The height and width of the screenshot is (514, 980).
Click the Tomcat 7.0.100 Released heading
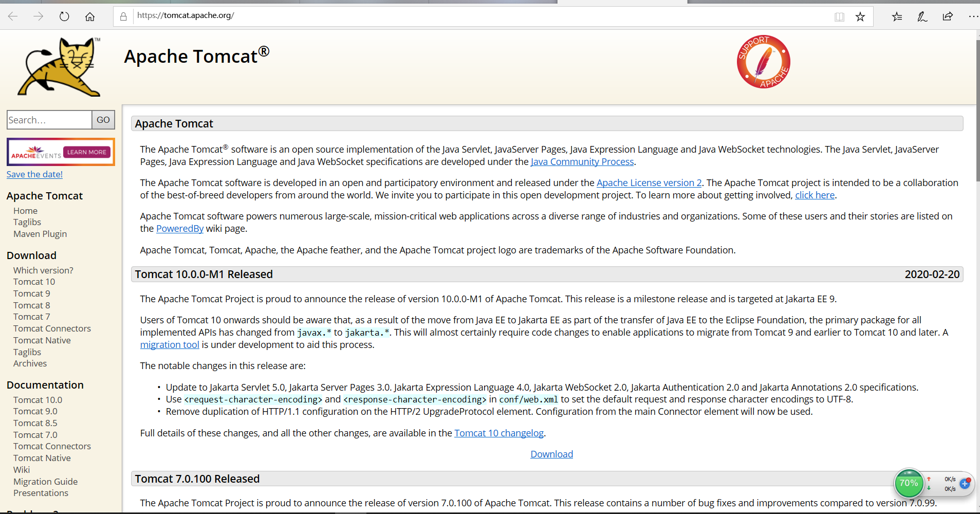point(197,479)
